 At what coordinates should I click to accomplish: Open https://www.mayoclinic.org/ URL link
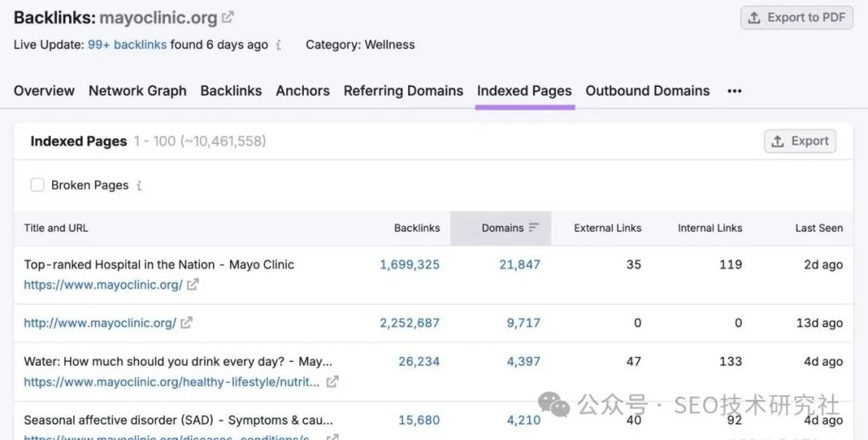[x=103, y=285]
